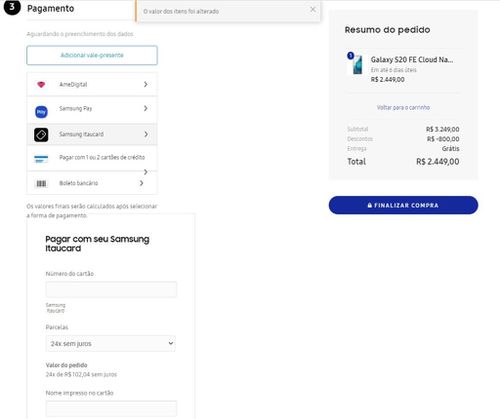500x419 pixels.
Task: Expand the credit cards option chevron
Action: click(x=146, y=172)
